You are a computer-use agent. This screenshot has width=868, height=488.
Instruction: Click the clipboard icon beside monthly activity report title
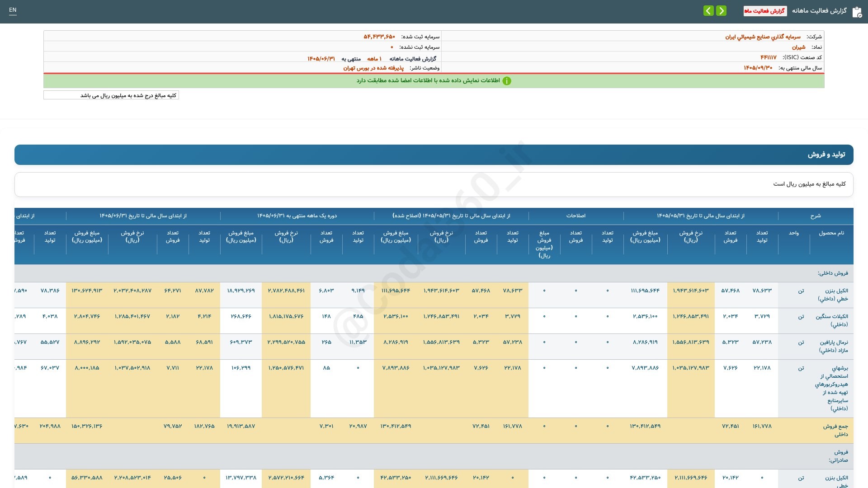(x=857, y=12)
